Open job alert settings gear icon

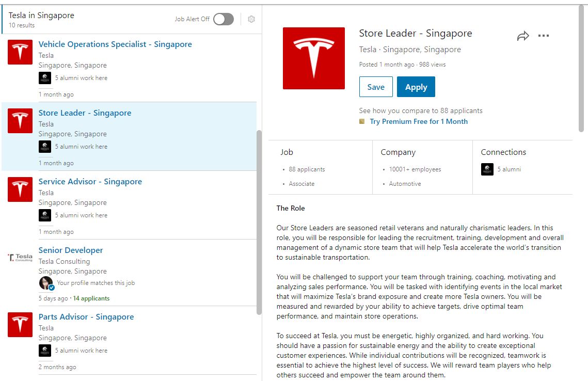pyautogui.click(x=251, y=19)
